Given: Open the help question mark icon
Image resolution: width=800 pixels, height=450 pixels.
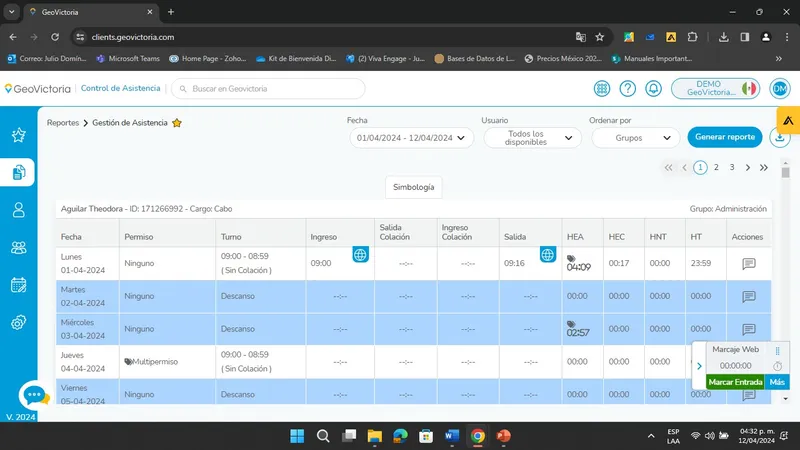Looking at the screenshot, I should tap(628, 88).
